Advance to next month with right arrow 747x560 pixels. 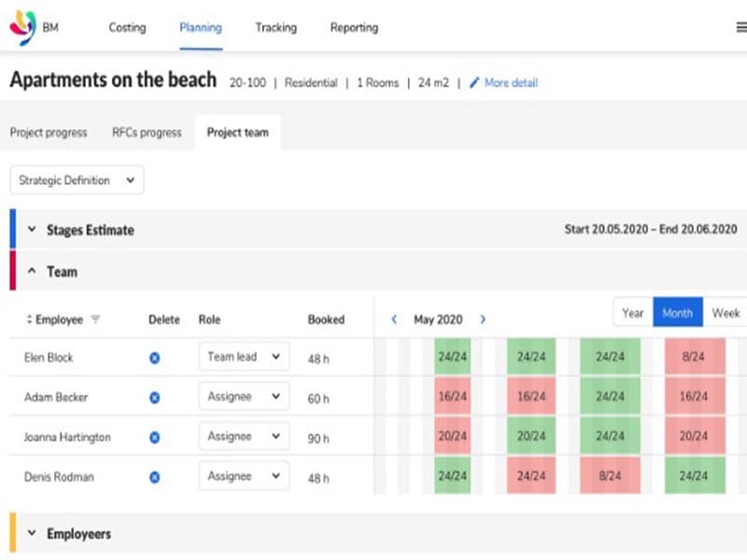click(x=483, y=319)
